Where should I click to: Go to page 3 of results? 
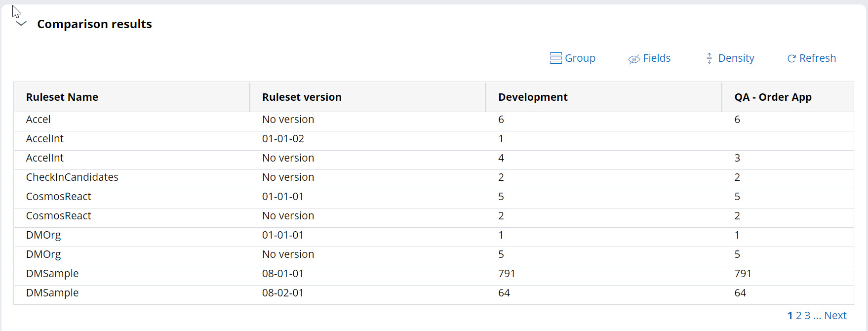coord(807,316)
